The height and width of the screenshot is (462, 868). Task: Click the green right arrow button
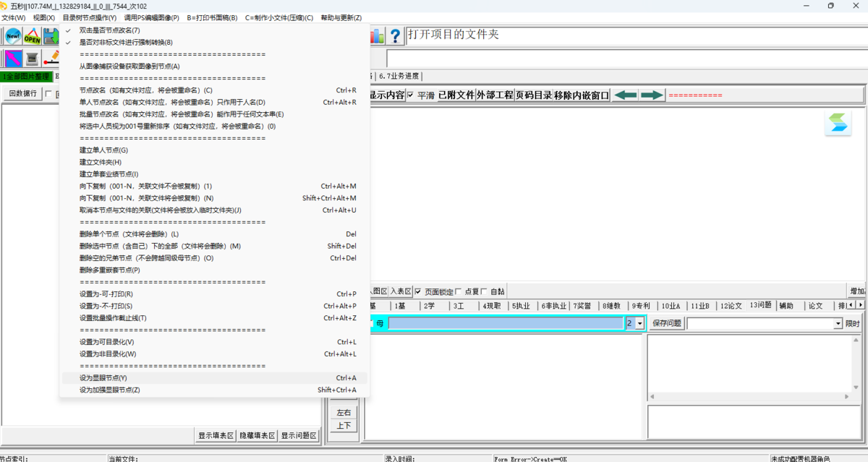(652, 95)
